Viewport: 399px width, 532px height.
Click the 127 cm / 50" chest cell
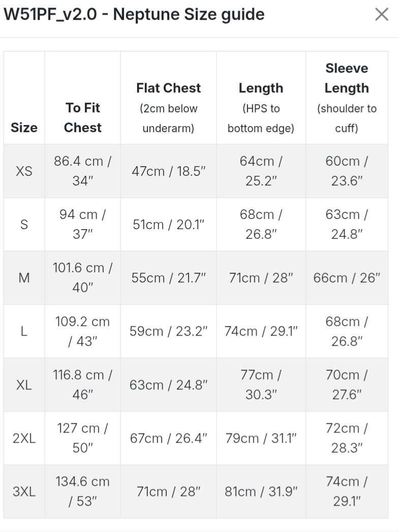pos(82,438)
